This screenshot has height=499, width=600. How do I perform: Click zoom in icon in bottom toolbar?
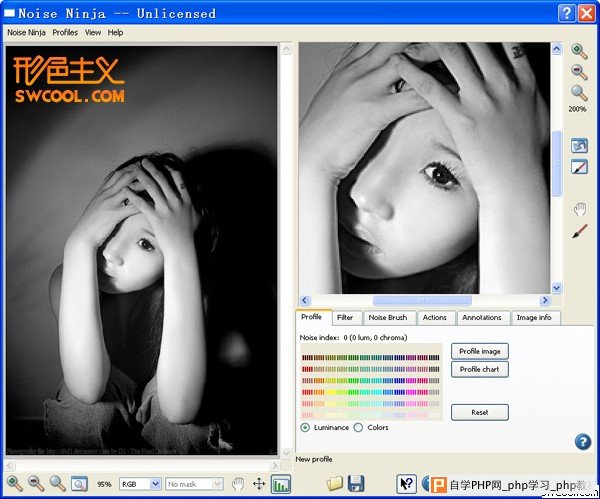pyautogui.click(x=15, y=484)
